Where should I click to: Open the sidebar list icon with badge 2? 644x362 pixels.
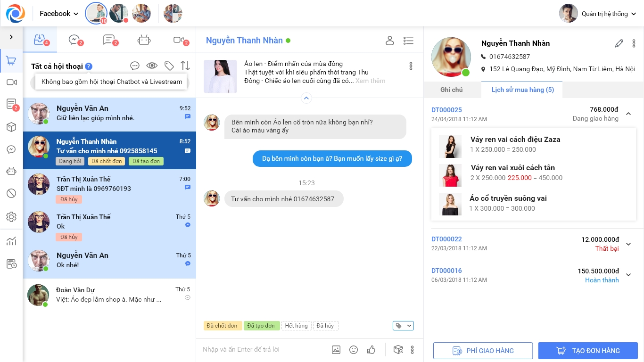click(11, 104)
